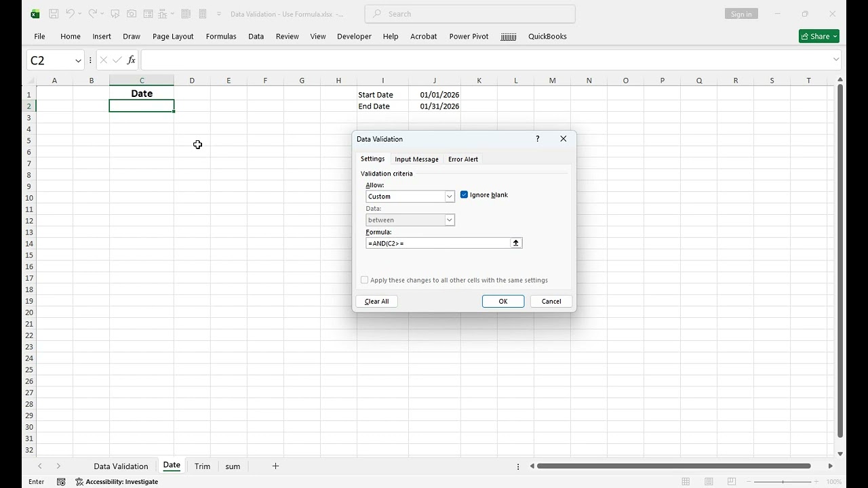This screenshot has width=868, height=488.
Task: Switch to Page Layout view in the status bar
Action: click(709, 482)
